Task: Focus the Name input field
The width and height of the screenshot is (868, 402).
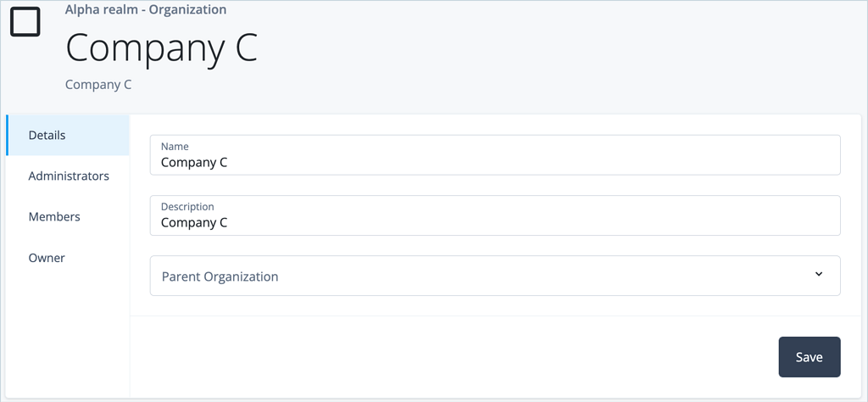Action: [x=495, y=155]
